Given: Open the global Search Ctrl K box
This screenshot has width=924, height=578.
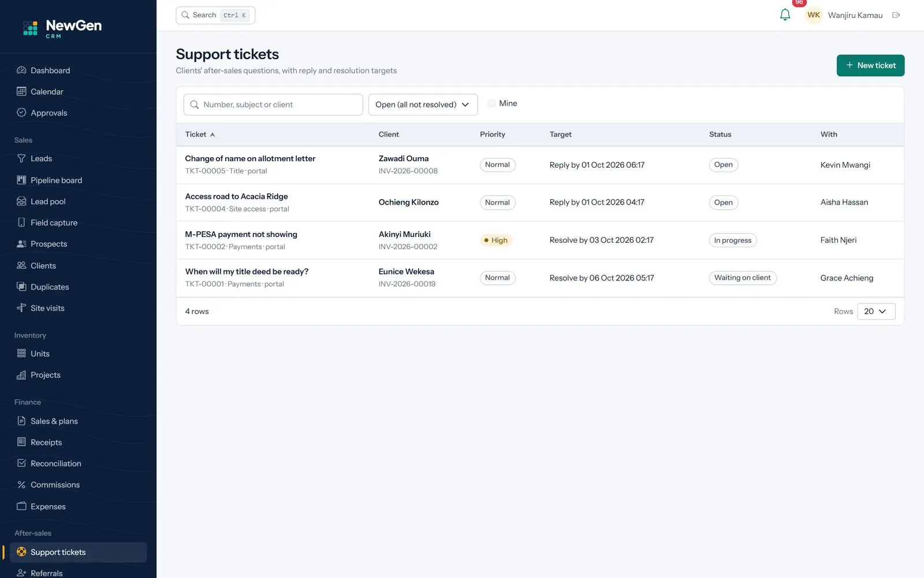Looking at the screenshot, I should coord(215,15).
